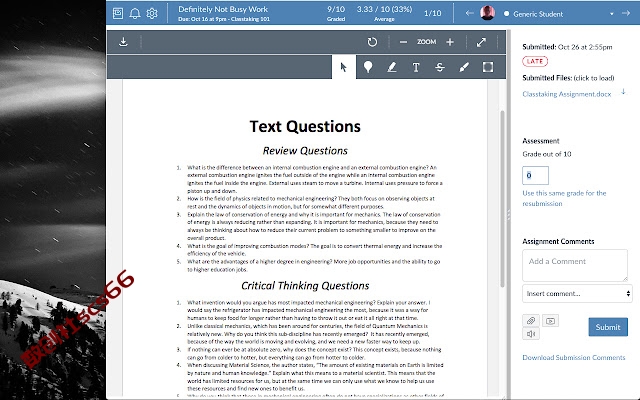Download the submitted file using arrow icon
The image size is (640, 400).
pos(623,91)
